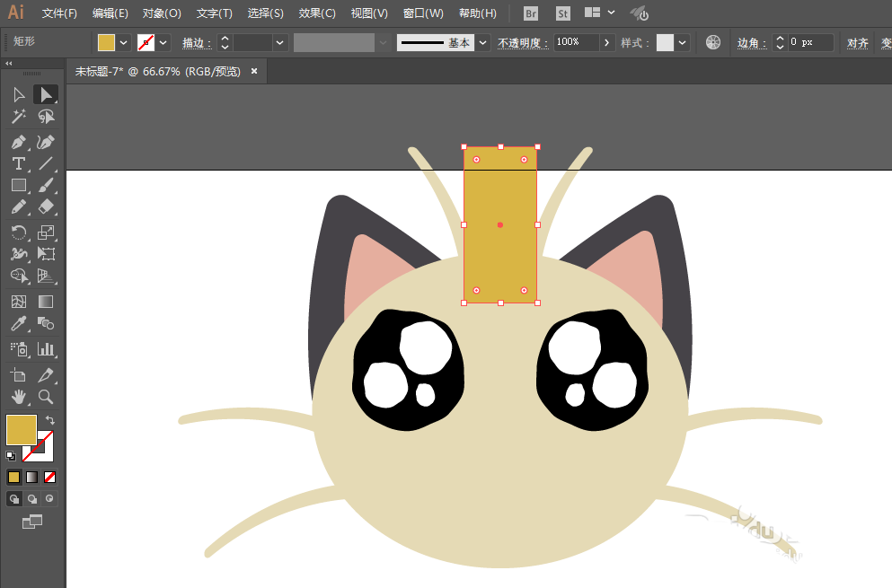The width and height of the screenshot is (892, 588).
Task: Pick the Type tool
Action: coord(19,163)
